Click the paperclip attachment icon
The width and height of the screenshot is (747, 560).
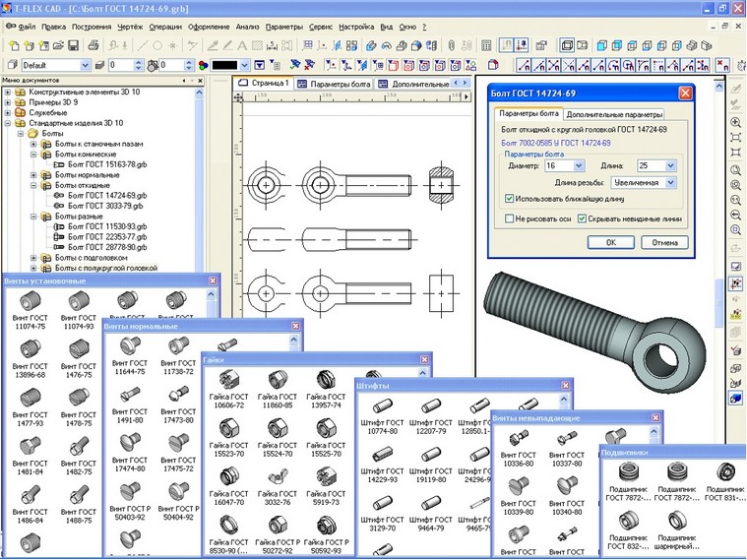[x=451, y=45]
